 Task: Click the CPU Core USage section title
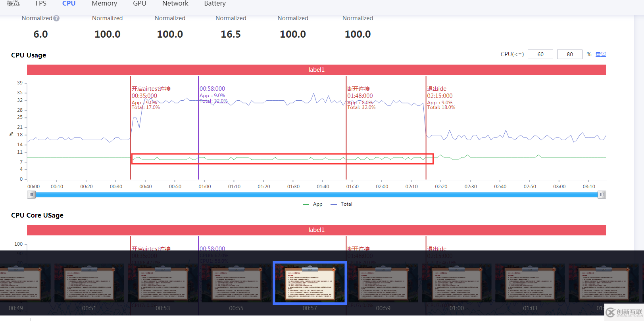point(37,215)
